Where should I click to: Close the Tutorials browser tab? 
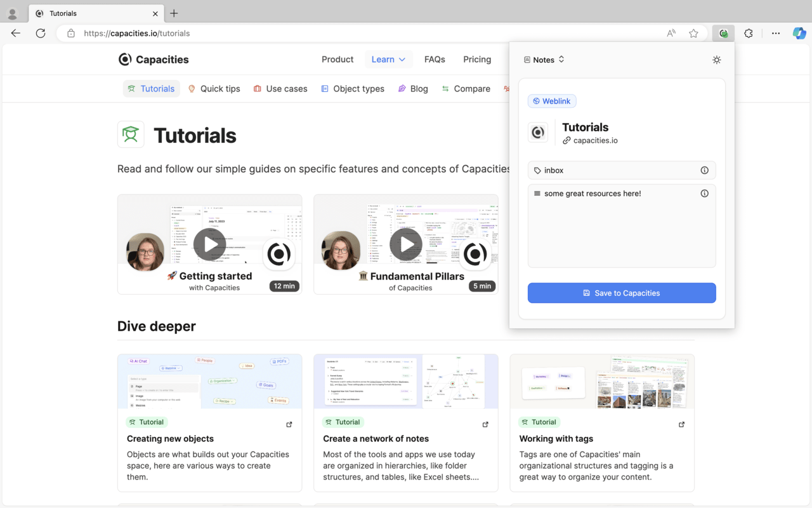click(155, 13)
